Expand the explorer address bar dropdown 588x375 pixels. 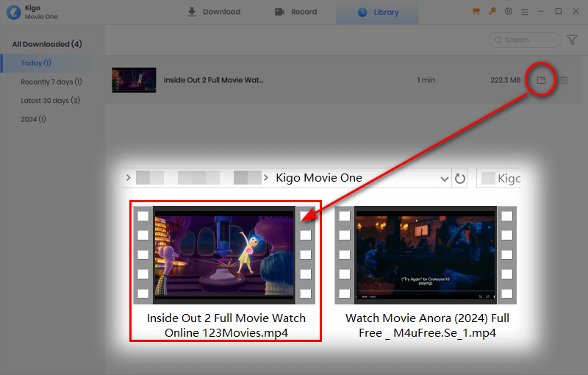coord(445,179)
